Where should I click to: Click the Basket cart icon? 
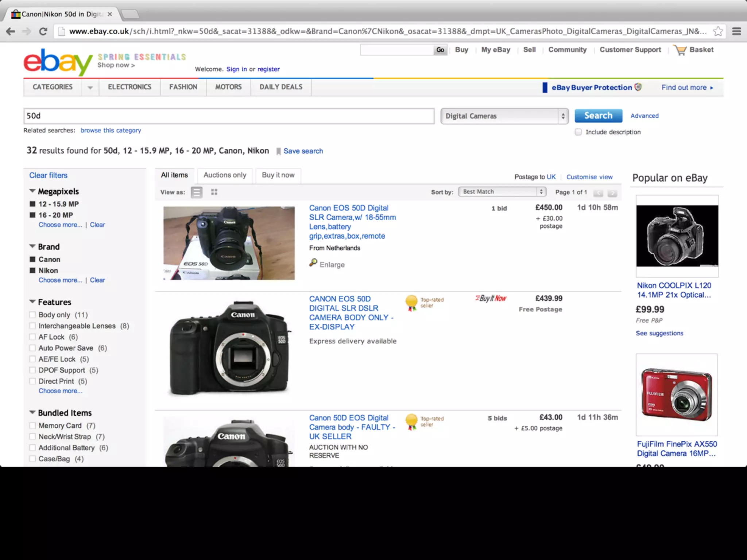(x=680, y=50)
